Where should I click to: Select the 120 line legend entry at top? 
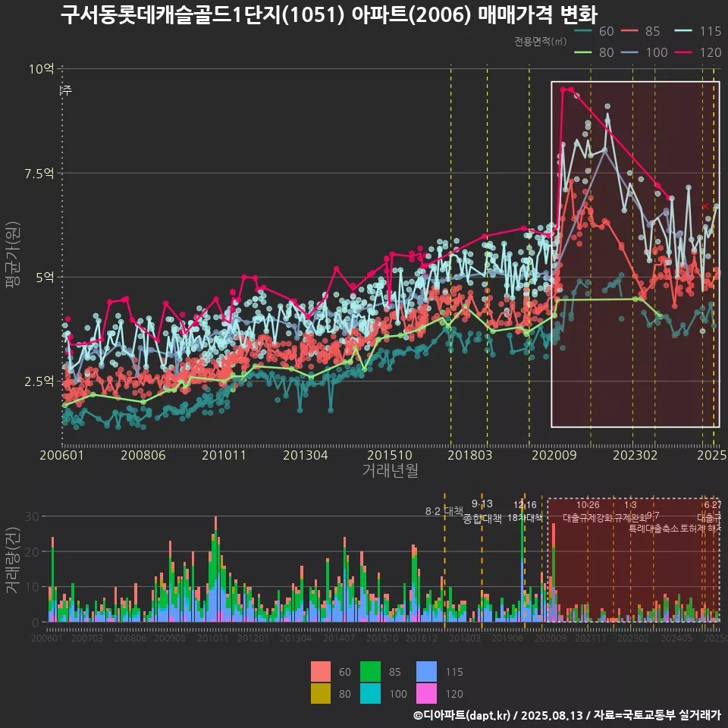click(x=698, y=52)
